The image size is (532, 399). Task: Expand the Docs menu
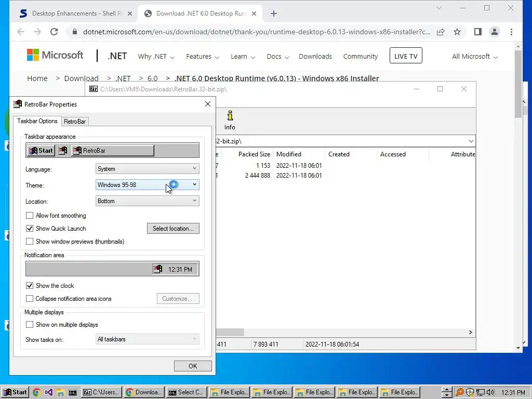278,56
